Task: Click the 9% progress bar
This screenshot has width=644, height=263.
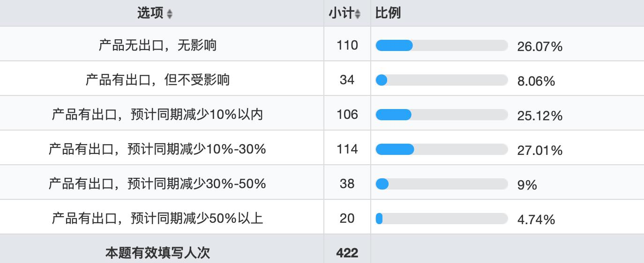Action: [x=442, y=184]
